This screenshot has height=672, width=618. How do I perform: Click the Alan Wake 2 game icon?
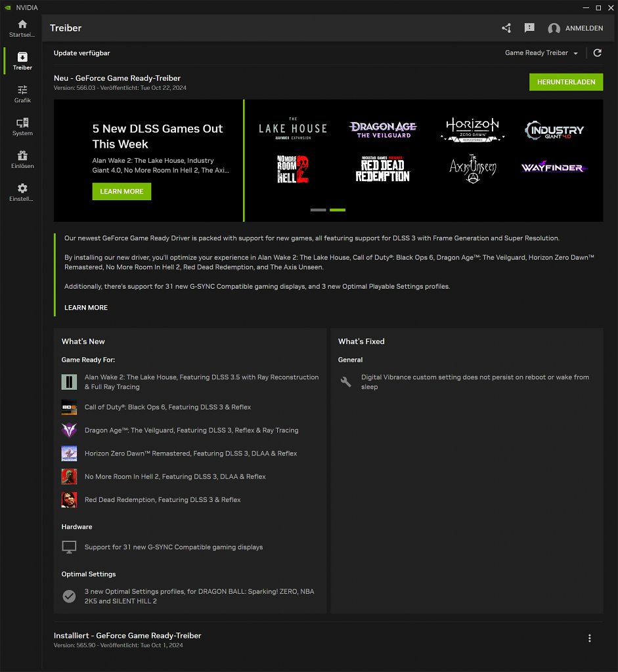coord(69,382)
